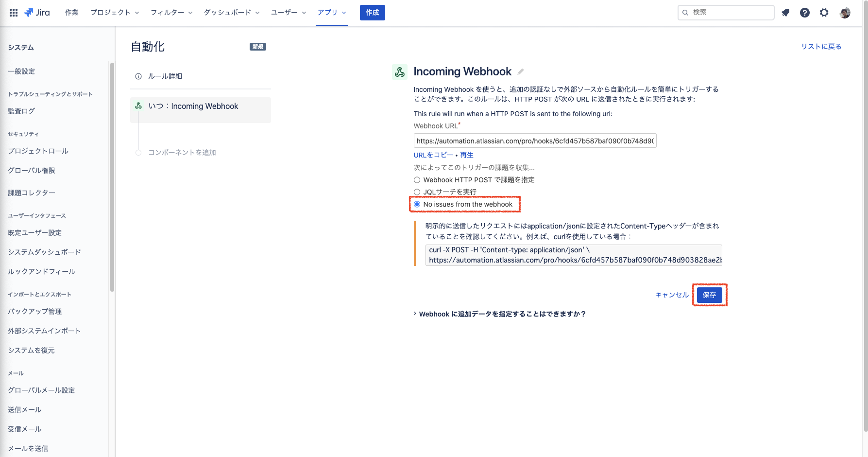This screenshot has height=457, width=868.
Task: Select 'Webhook HTTP POST で課題を指定' radio option
Action: pos(417,180)
